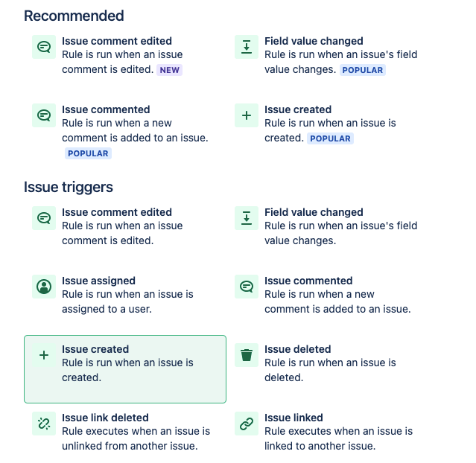Select Issue comment edited trigger in Issue triggers
This screenshot has height=463, width=476.
[x=117, y=212]
